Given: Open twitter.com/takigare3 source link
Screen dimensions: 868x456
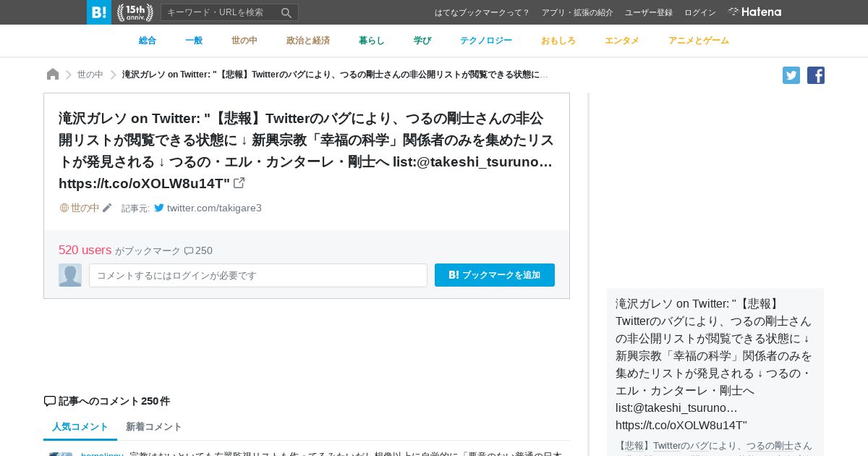Looking at the screenshot, I should pyautogui.click(x=214, y=208).
